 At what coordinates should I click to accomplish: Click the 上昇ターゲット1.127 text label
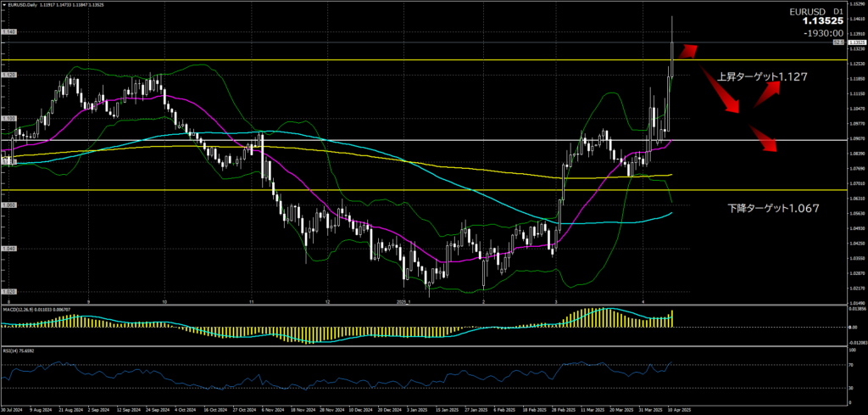761,76
